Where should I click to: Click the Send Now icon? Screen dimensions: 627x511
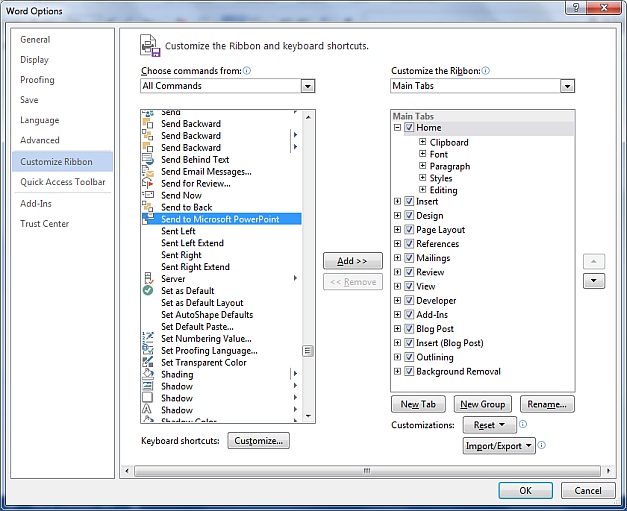[x=148, y=195]
